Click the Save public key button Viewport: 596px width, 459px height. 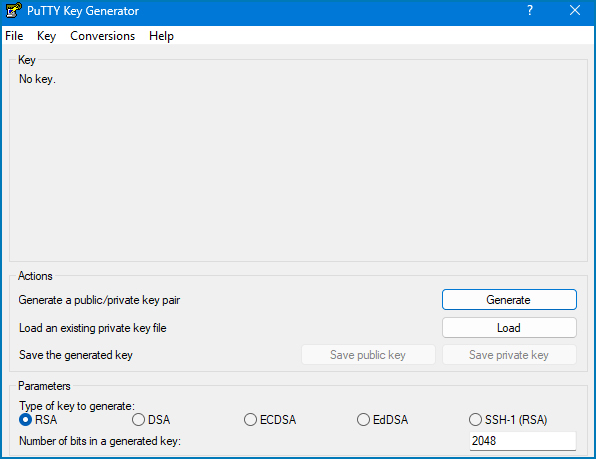(368, 355)
